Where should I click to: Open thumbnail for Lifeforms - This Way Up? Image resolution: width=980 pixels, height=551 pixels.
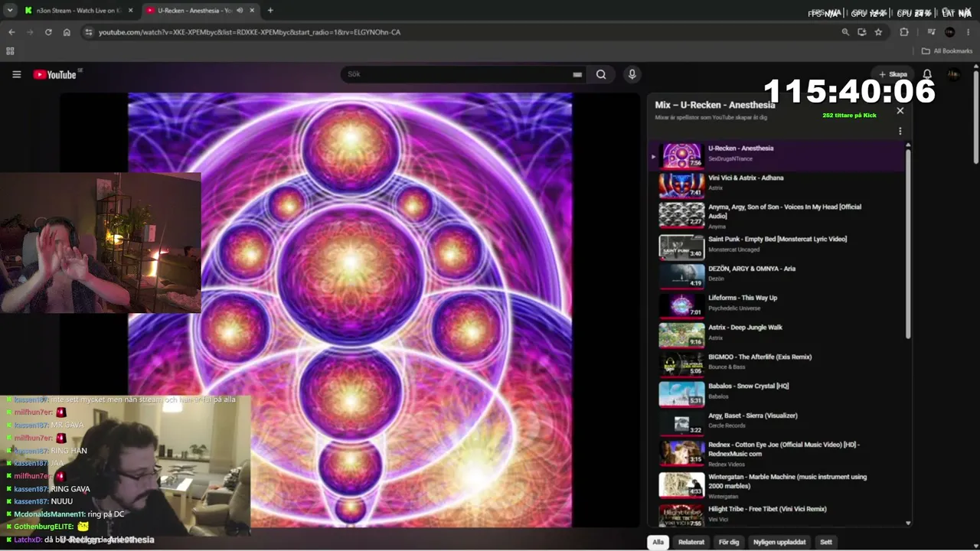pyautogui.click(x=681, y=306)
